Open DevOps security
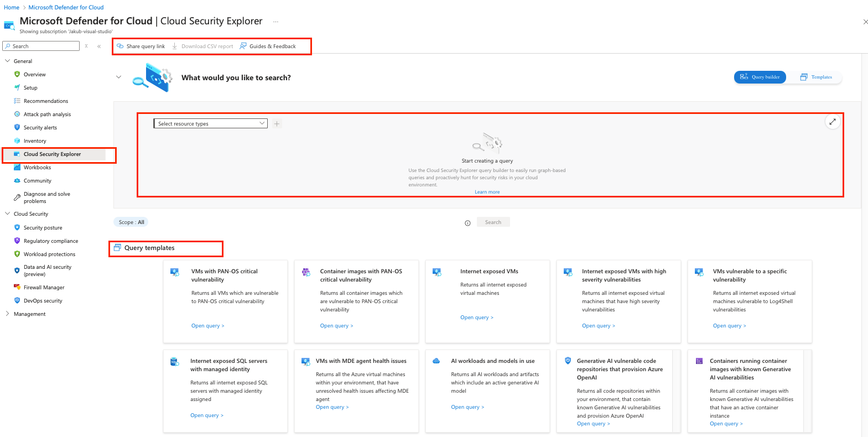868x437 pixels. (43, 301)
